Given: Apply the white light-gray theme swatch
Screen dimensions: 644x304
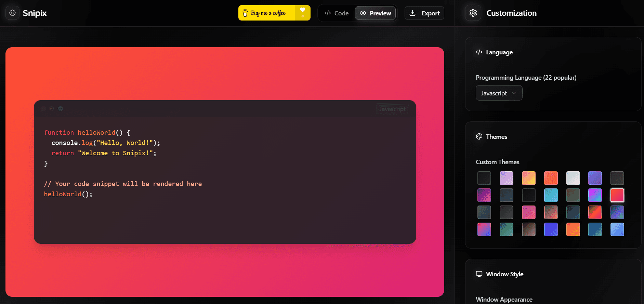Looking at the screenshot, I should tap(573, 178).
